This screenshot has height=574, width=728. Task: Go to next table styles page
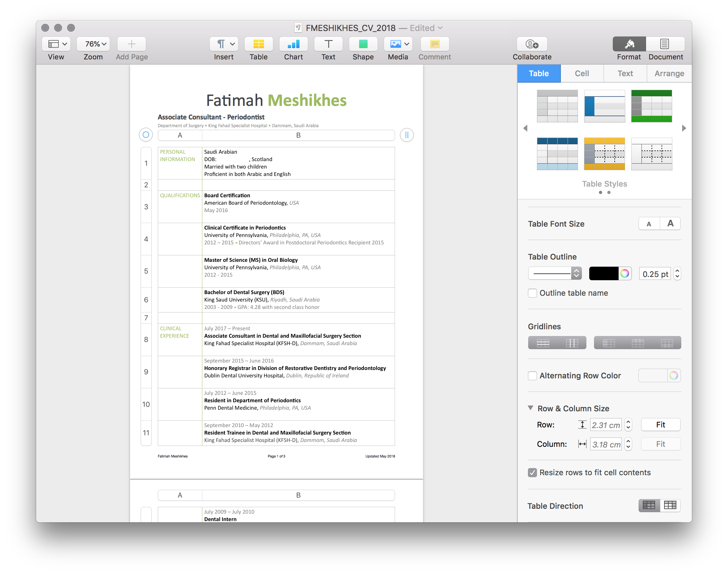point(684,128)
